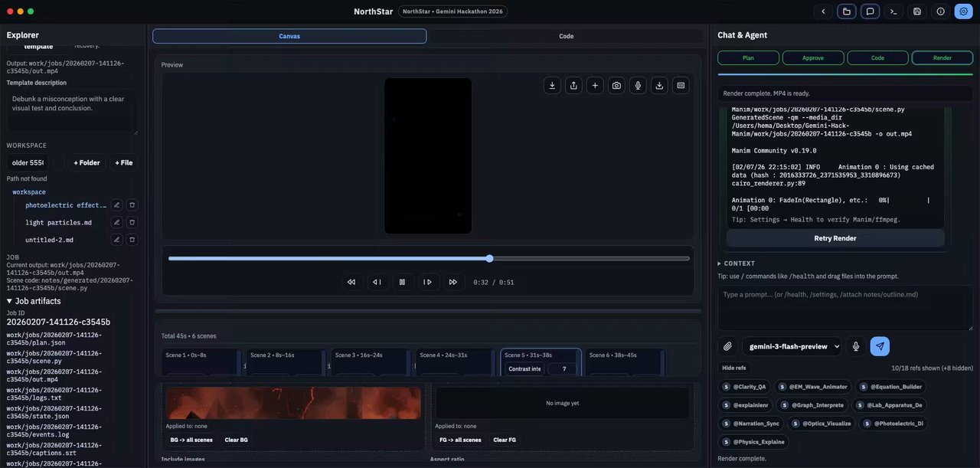Toggle the Chat panel speech bubble icon

[870, 11]
